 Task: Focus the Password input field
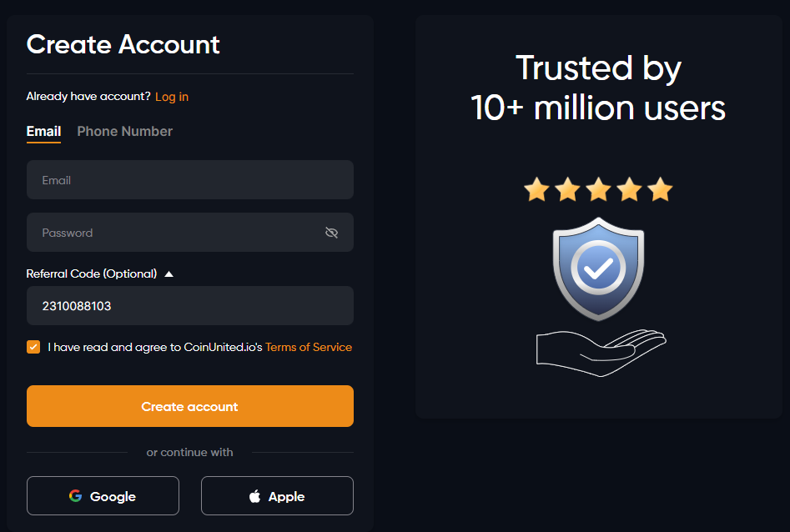point(190,233)
